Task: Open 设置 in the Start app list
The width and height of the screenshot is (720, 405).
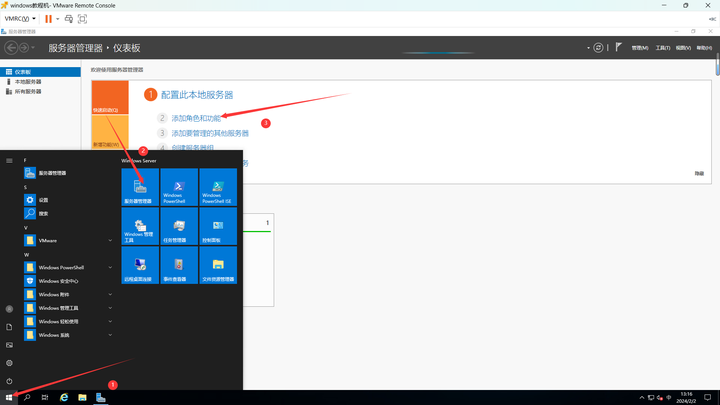Action: click(x=68, y=200)
